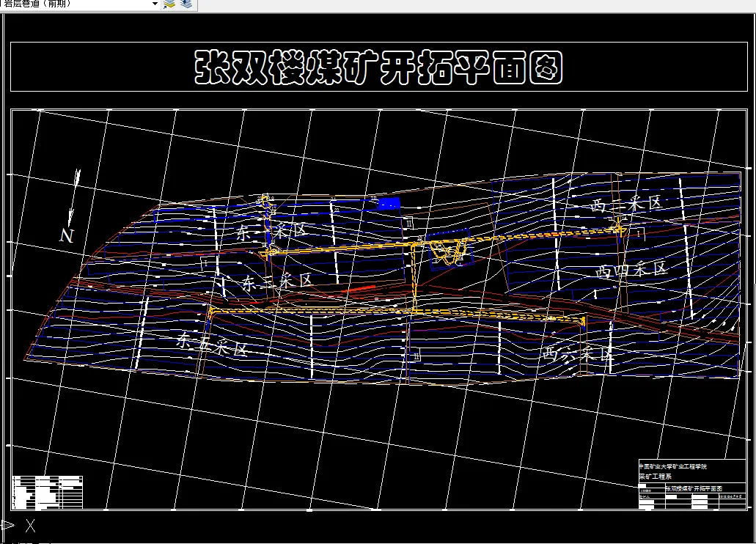Click the Make Object's Layer Current icon
Viewport: 756px width, 544px height.
coord(169,4)
